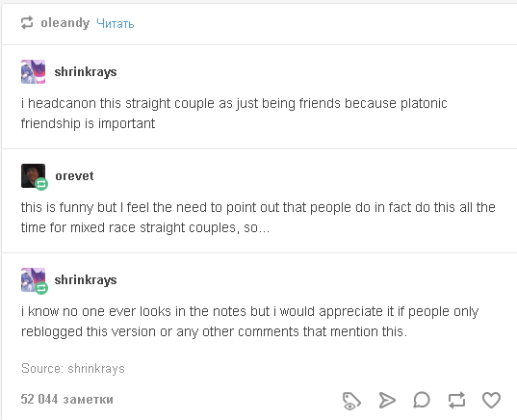Share the post with the paper plane icon

(x=387, y=400)
